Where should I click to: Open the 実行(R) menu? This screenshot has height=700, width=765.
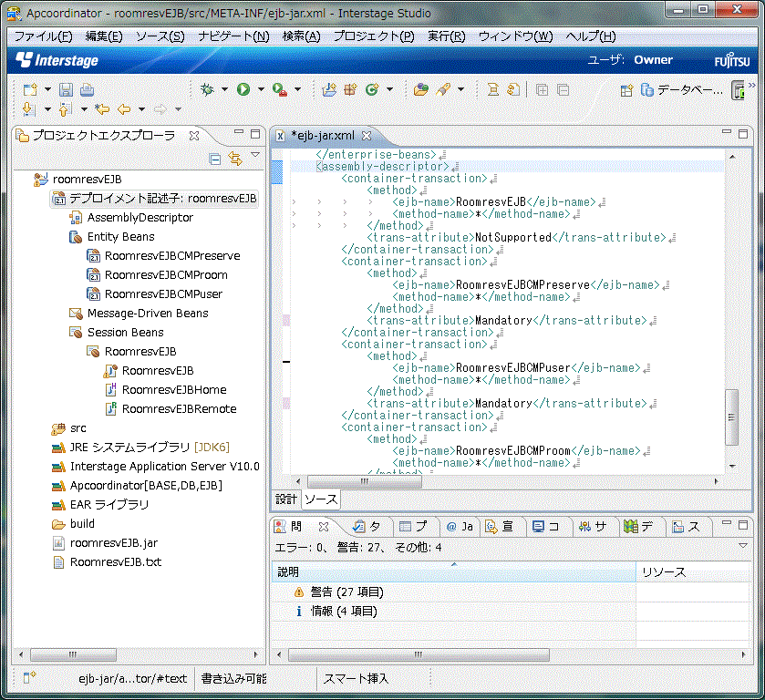(447, 36)
